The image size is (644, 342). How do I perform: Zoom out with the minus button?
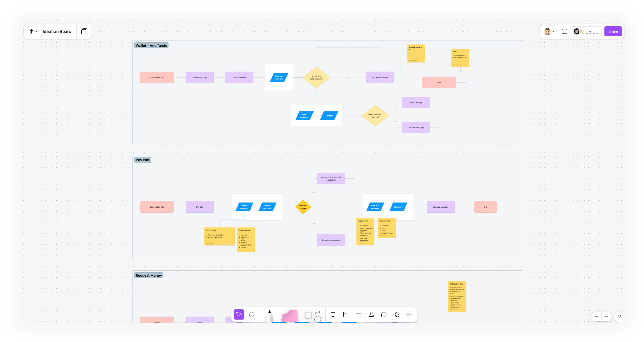596,317
